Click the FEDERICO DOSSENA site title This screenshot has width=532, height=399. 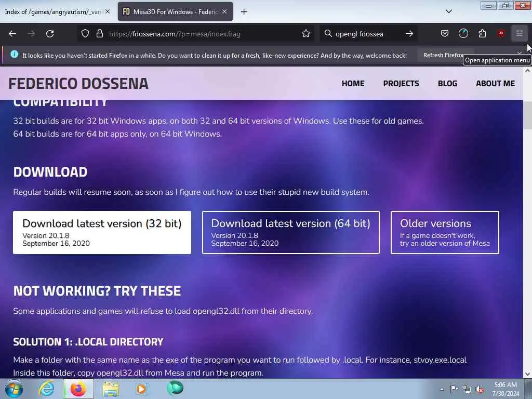coord(78,84)
